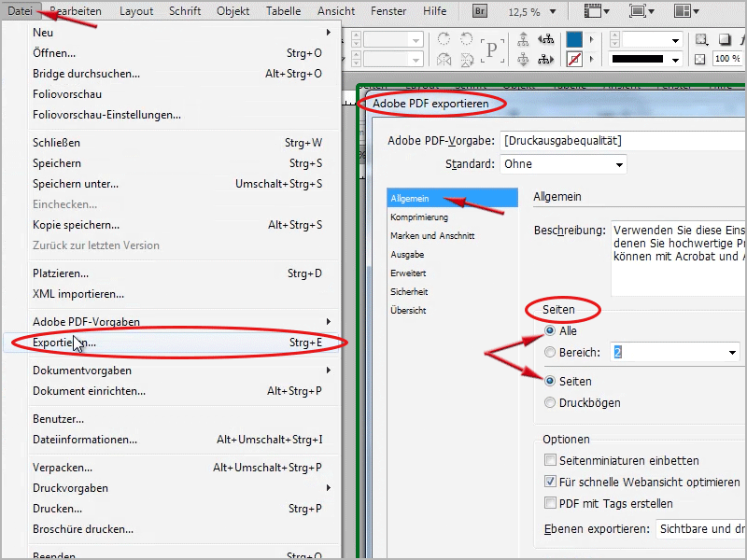Image resolution: width=747 pixels, height=560 pixels.
Task: Click the lower greyed-out field stepper
Action: tap(356, 60)
